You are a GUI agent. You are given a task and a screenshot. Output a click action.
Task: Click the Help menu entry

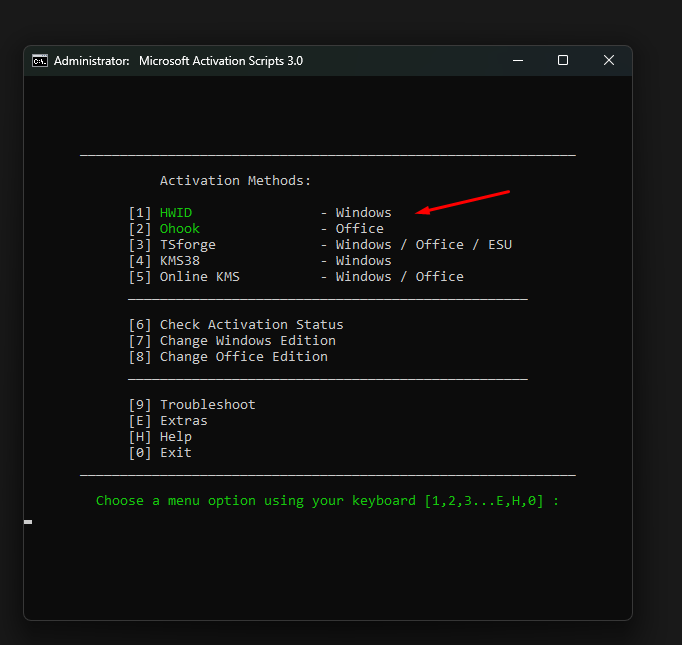pos(175,437)
